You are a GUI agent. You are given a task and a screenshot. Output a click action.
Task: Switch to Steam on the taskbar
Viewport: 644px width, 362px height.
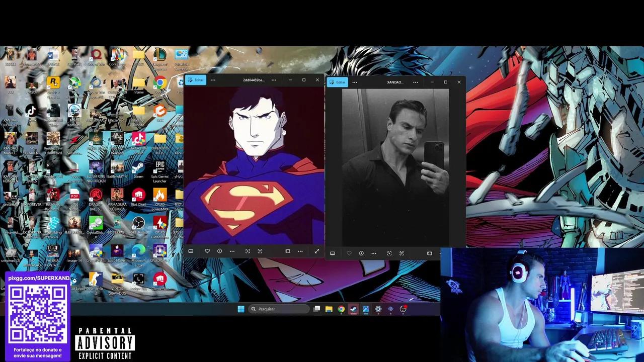coord(353,309)
